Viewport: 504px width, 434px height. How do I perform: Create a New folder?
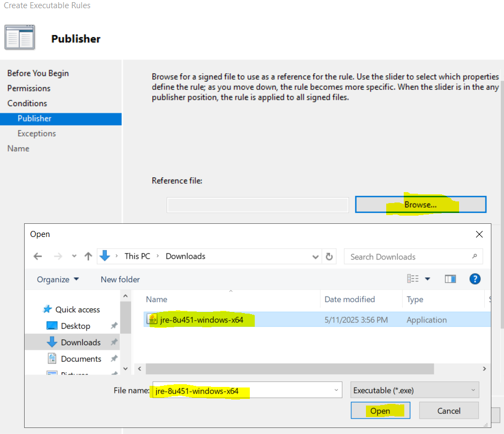click(x=120, y=279)
